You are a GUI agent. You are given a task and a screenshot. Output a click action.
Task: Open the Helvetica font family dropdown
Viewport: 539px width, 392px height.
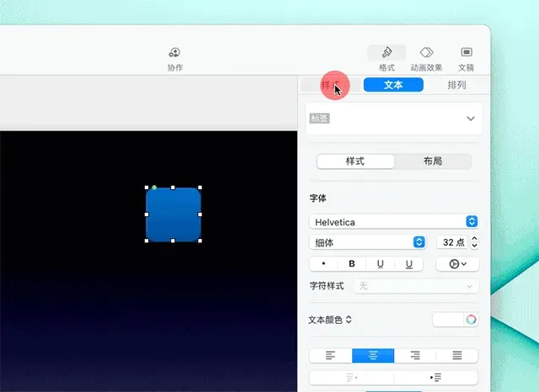[393, 222]
